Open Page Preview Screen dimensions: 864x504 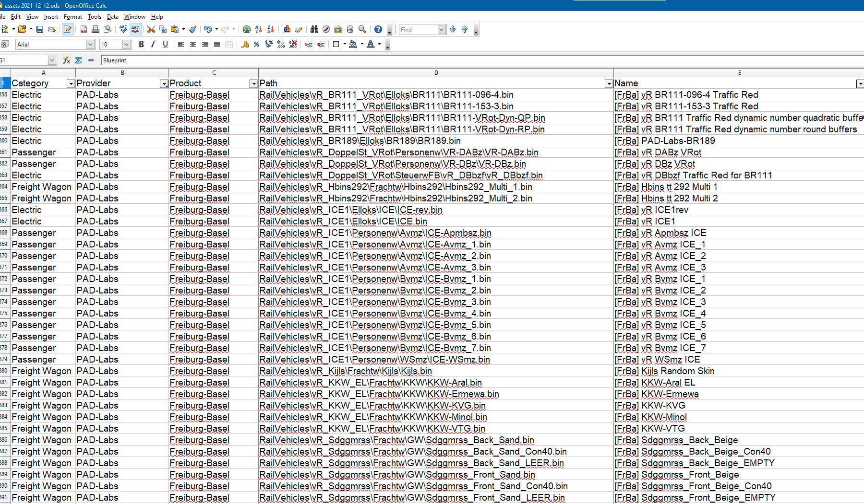click(108, 30)
